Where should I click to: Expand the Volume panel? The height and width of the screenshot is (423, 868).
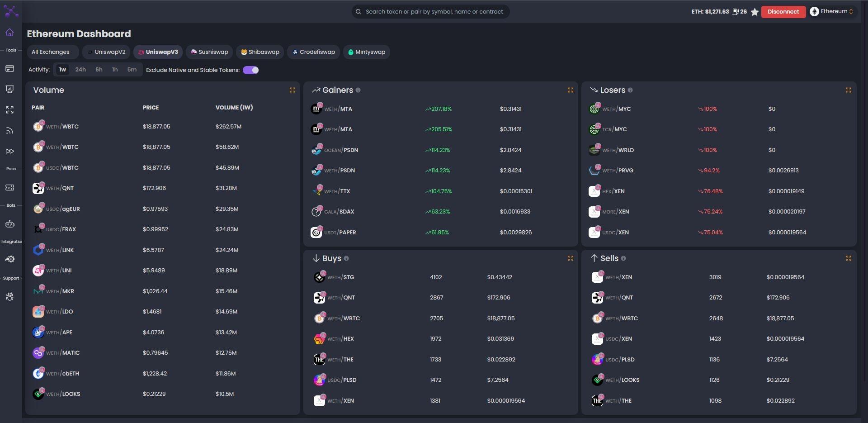[292, 90]
